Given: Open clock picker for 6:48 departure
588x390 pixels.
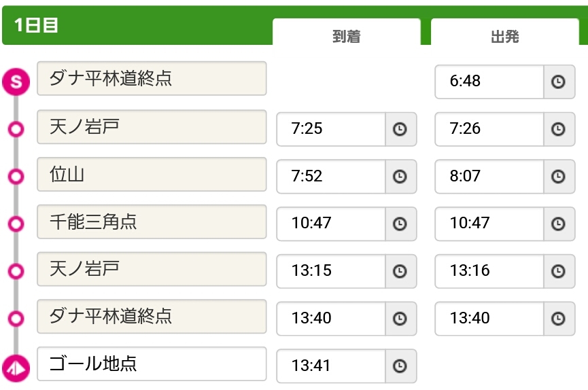Looking at the screenshot, I should pyautogui.click(x=559, y=82).
